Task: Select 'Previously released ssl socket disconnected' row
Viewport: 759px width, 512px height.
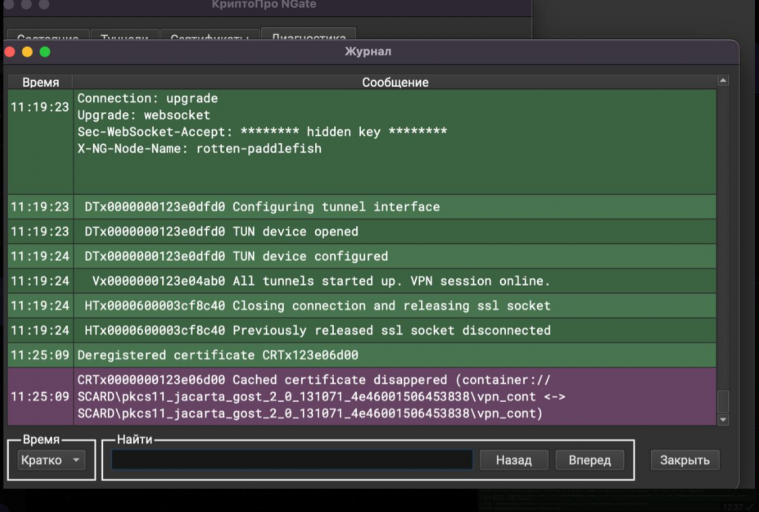Action: pyautogui.click(x=362, y=331)
